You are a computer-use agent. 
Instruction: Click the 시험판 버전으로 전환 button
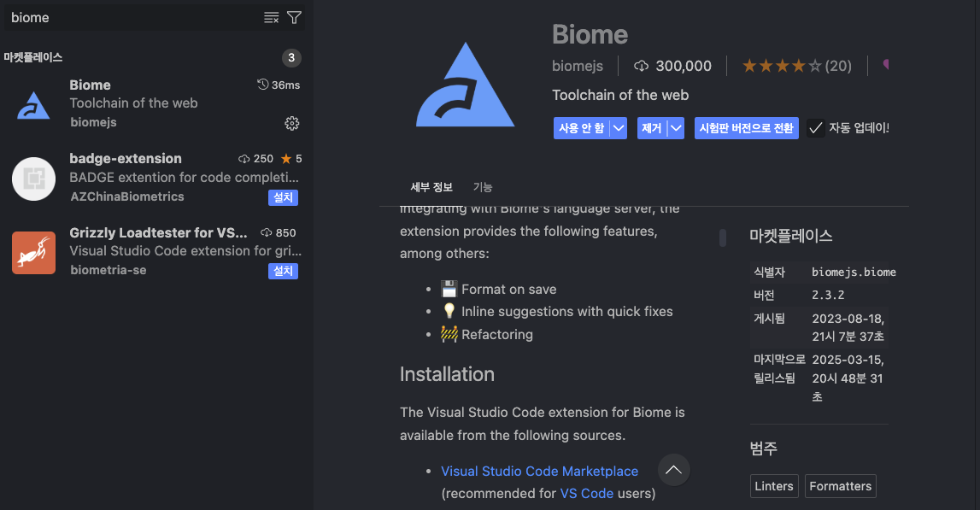click(746, 128)
